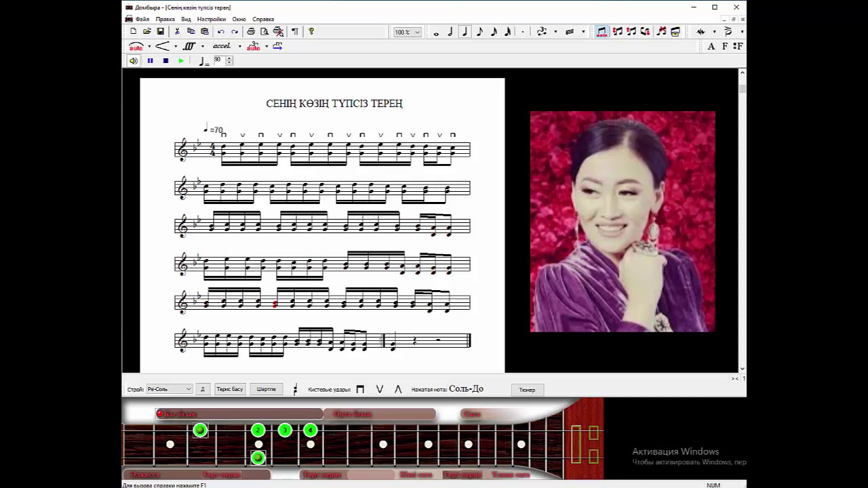Expand the accel. tempo dropdown
This screenshot has width=868, height=488.
(239, 46)
